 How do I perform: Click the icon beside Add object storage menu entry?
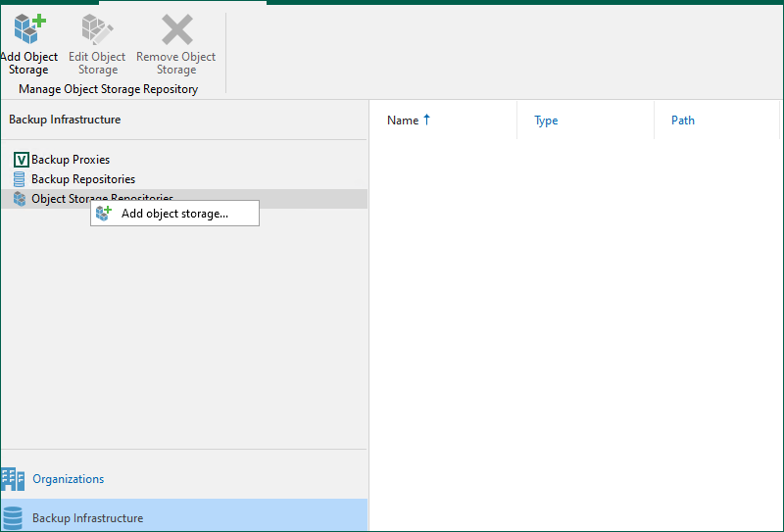pos(104,213)
